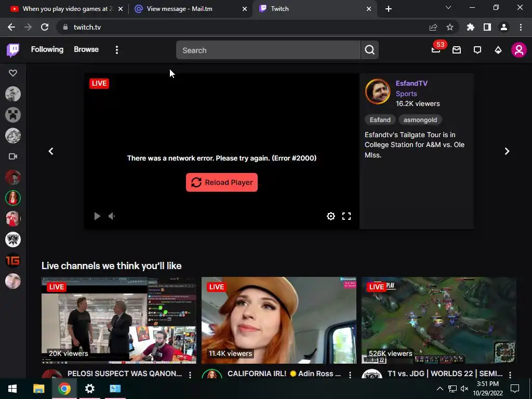Viewport: 532px width, 399px height.
Task: Go back in browser history
Action: point(11,27)
